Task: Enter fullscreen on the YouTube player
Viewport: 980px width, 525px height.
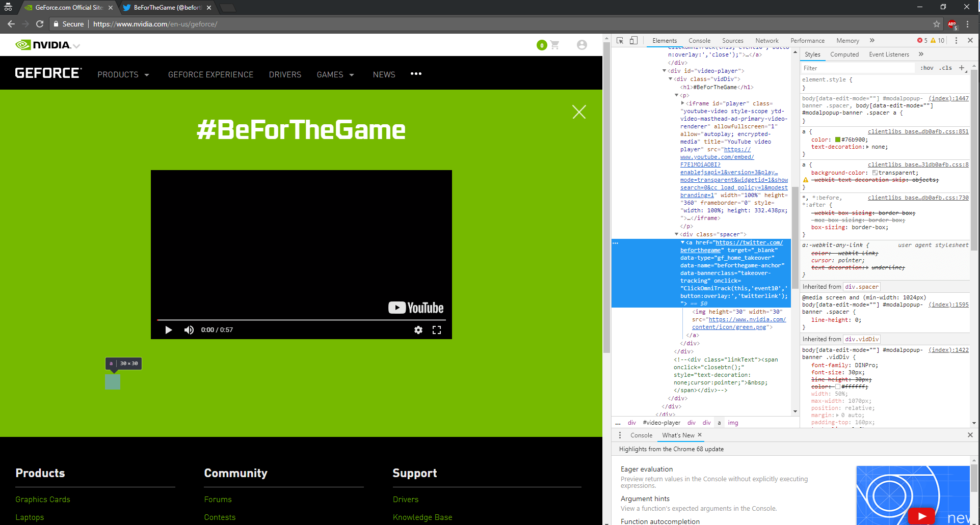Action: point(437,330)
